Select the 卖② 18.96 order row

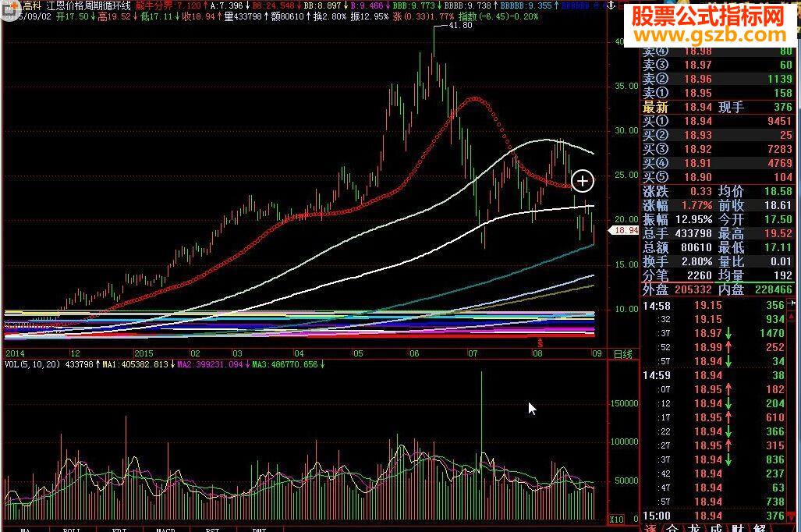(x=718, y=79)
